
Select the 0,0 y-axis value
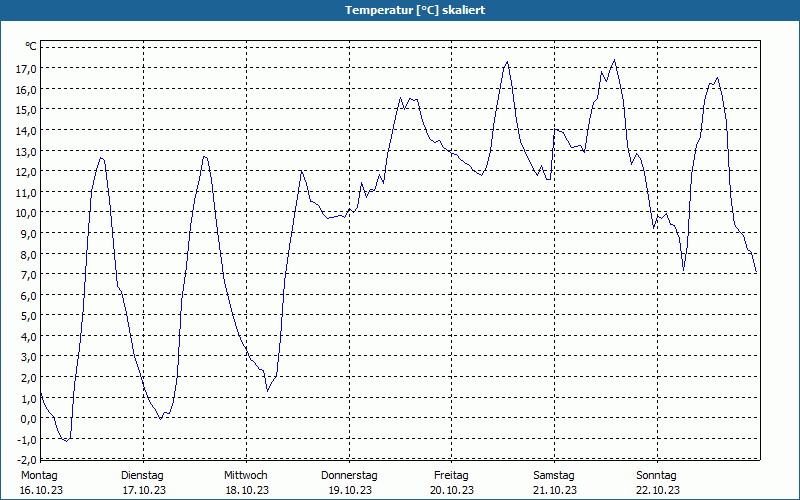(x=29, y=418)
